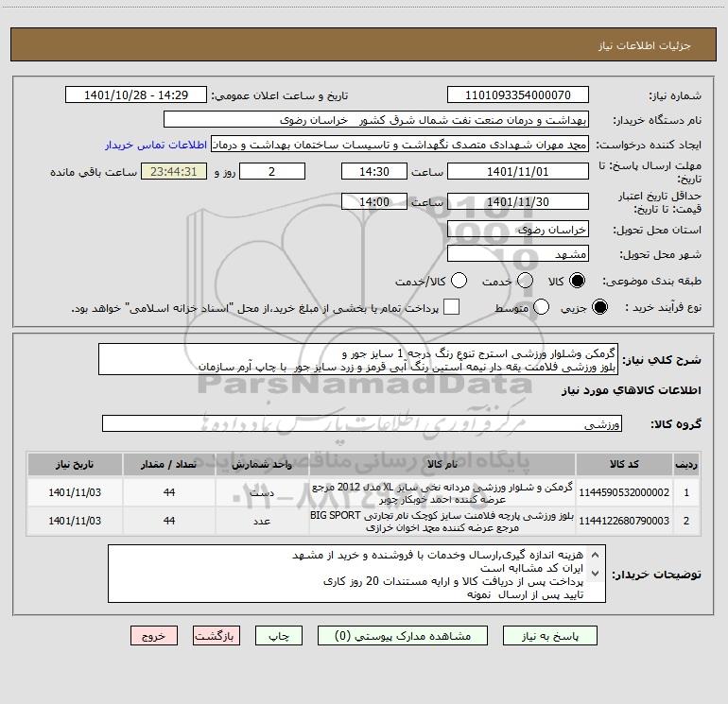Screen dimensions: 728x704
Task: Click the تعداد / مقدار column header
Action: click(169, 464)
